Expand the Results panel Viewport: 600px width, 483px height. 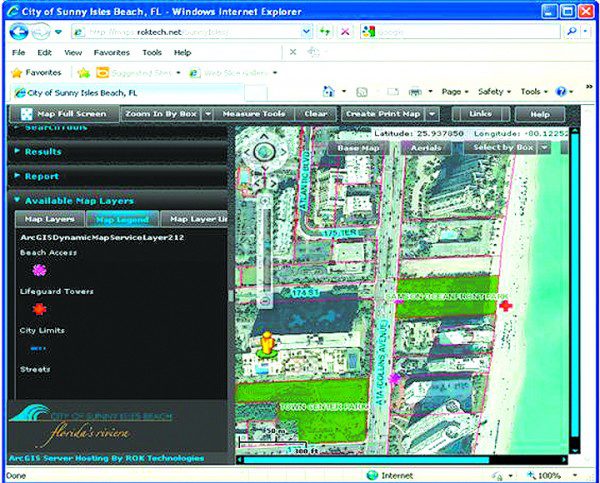click(43, 152)
